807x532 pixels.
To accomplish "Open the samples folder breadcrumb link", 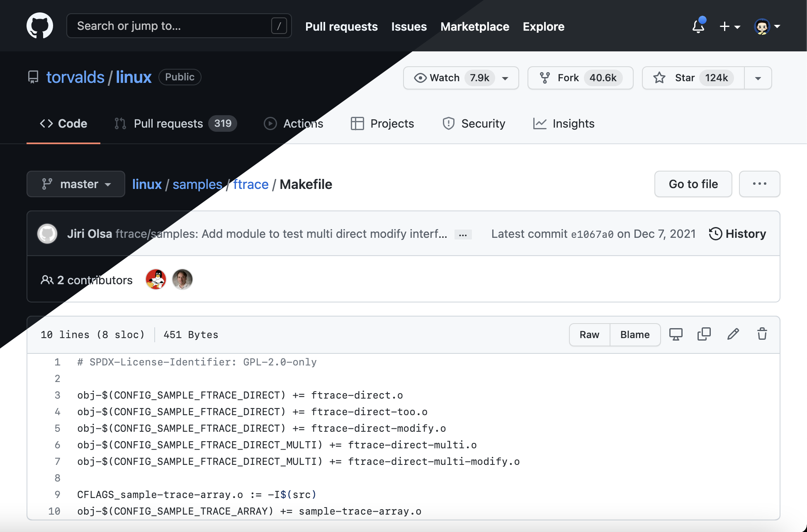I will click(x=197, y=184).
